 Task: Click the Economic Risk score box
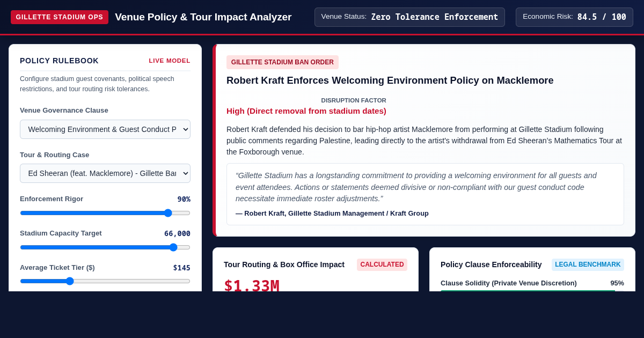click(574, 17)
